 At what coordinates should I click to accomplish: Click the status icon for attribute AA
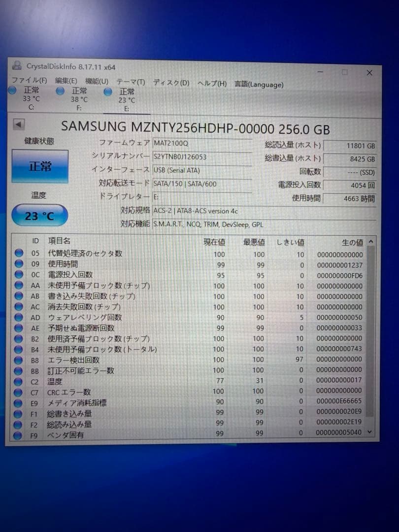[19, 285]
